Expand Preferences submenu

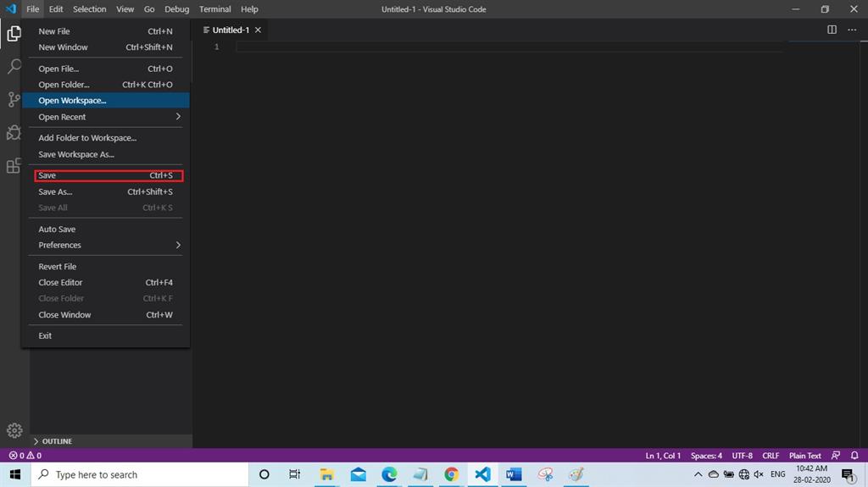(106, 245)
